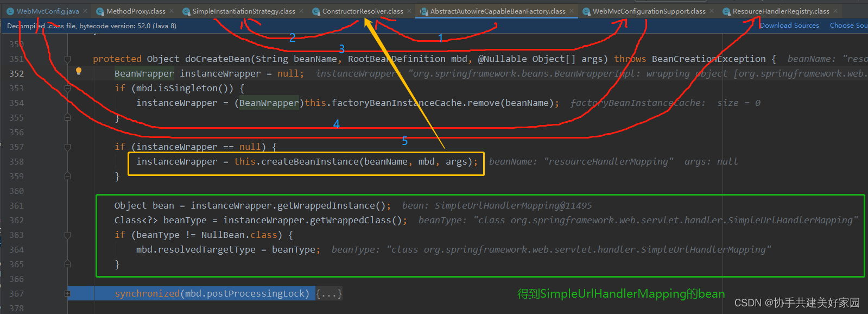868x314 pixels.
Task: Click the MethodProxy.class tab file icon
Action: pos(100,11)
